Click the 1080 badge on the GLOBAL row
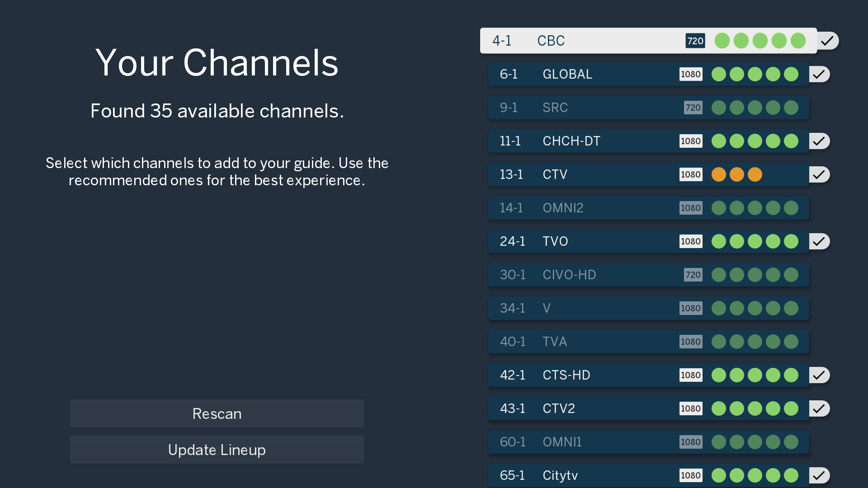 691,74
